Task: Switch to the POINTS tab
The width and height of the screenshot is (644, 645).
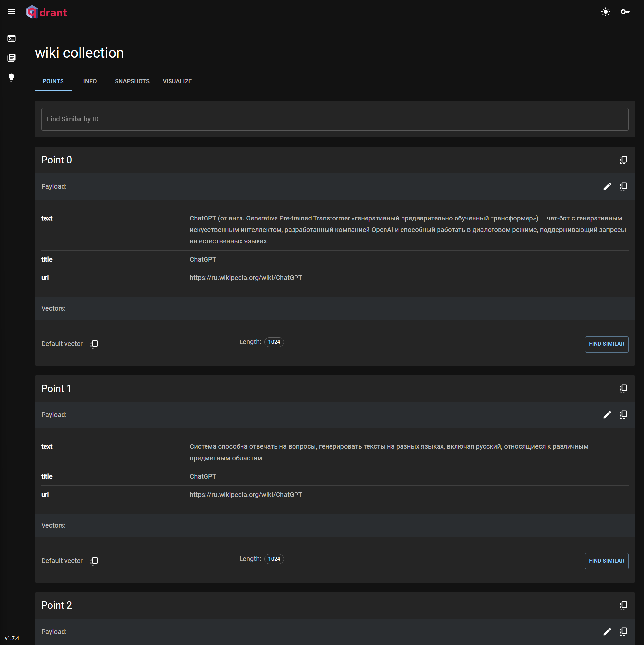Action: coord(53,81)
